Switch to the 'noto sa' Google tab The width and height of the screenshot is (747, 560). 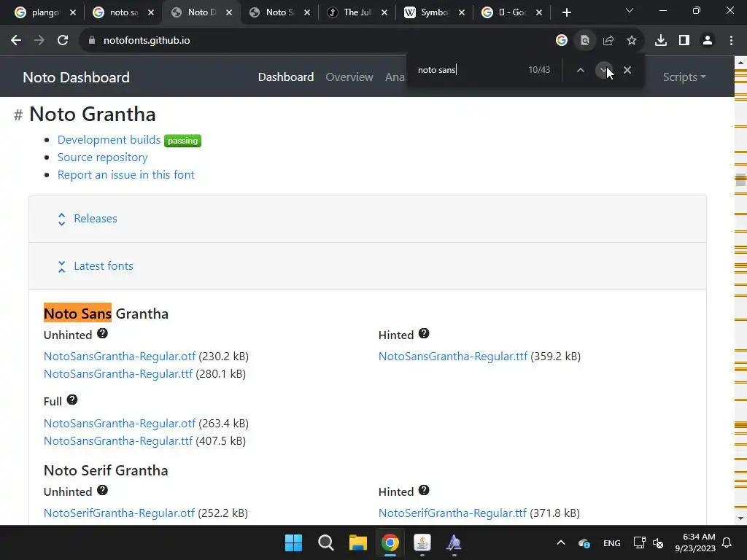123,12
